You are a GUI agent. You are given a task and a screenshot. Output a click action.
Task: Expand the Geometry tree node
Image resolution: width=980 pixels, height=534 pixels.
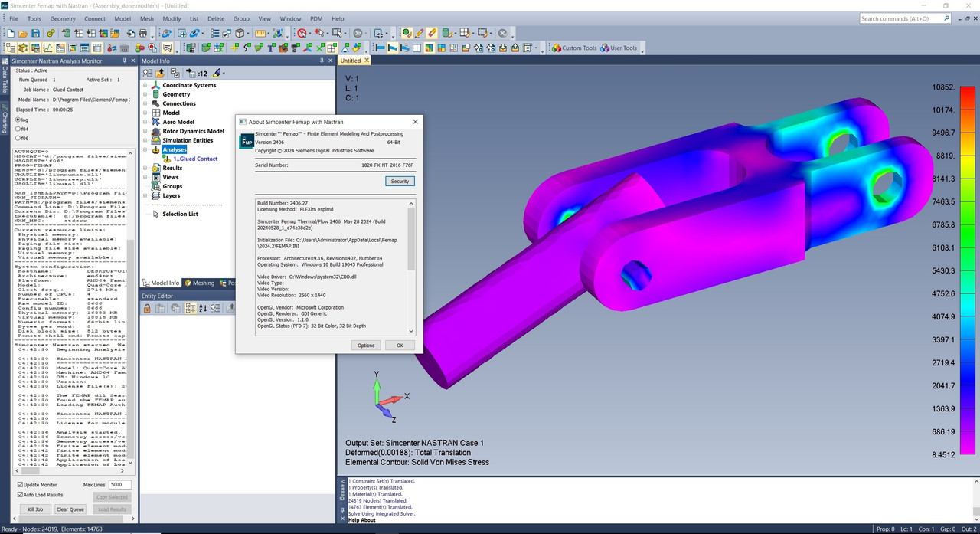pos(145,94)
